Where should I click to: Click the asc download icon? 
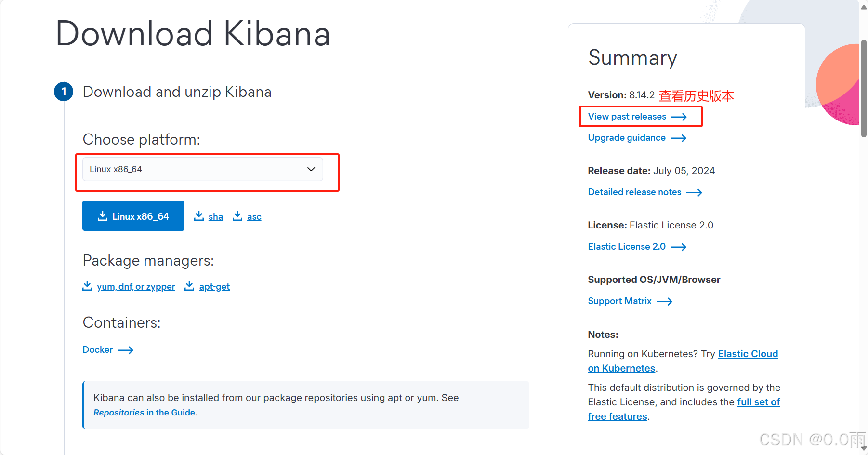(x=237, y=216)
